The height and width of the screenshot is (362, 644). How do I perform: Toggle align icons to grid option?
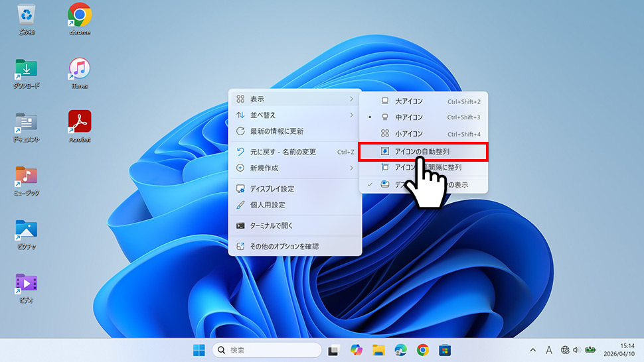click(x=424, y=167)
